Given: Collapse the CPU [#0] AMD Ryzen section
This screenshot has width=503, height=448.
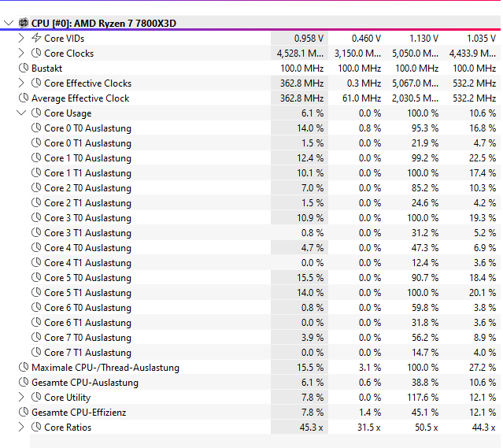Looking at the screenshot, I should 9,23.
